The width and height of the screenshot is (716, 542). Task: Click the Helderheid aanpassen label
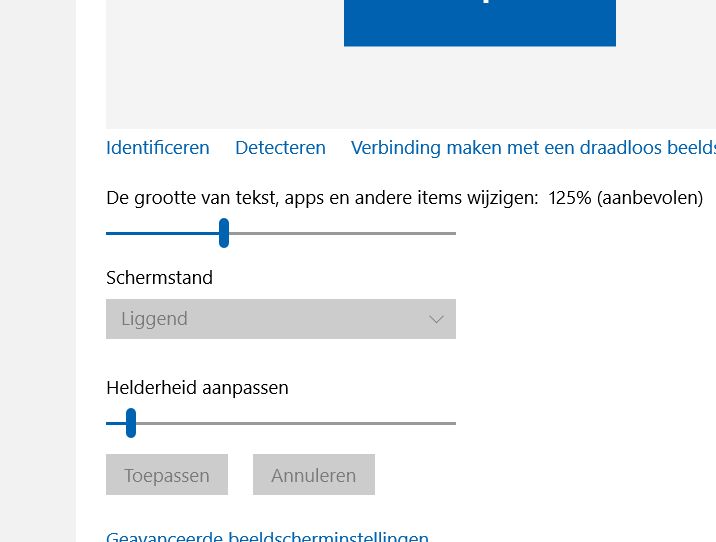click(197, 388)
